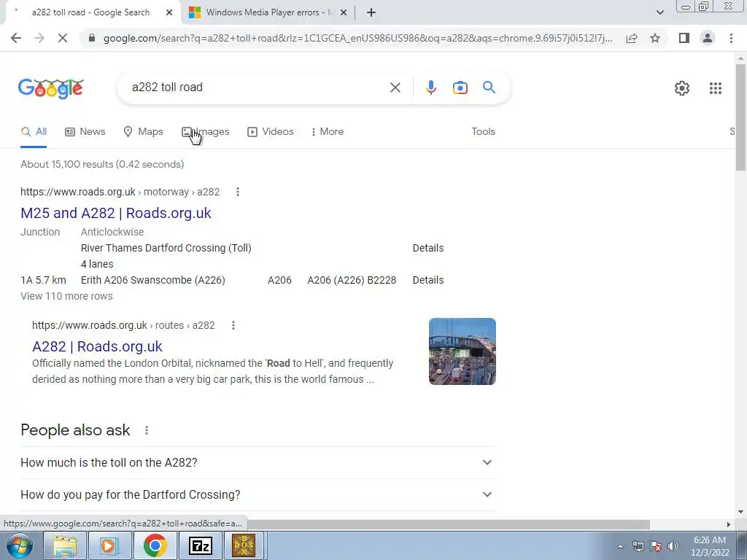747x560 pixels.
Task: Open A282 | Roads.org.uk result
Action: click(x=97, y=346)
